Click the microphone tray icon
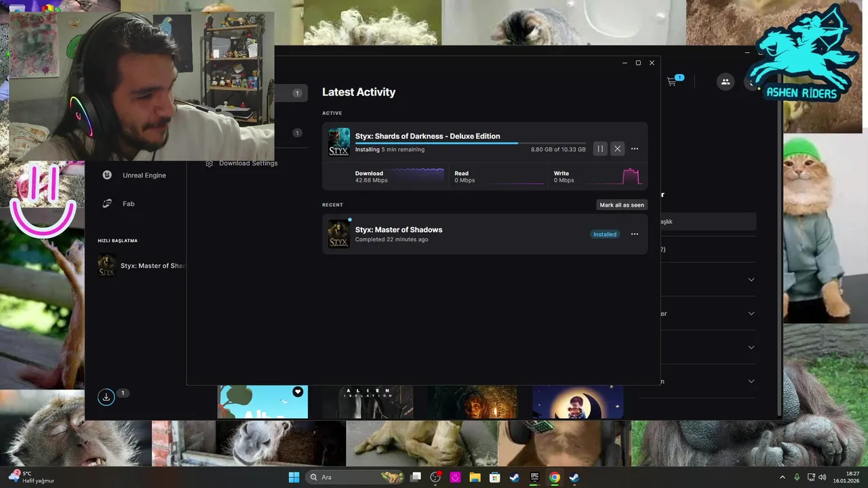 pyautogui.click(x=797, y=477)
